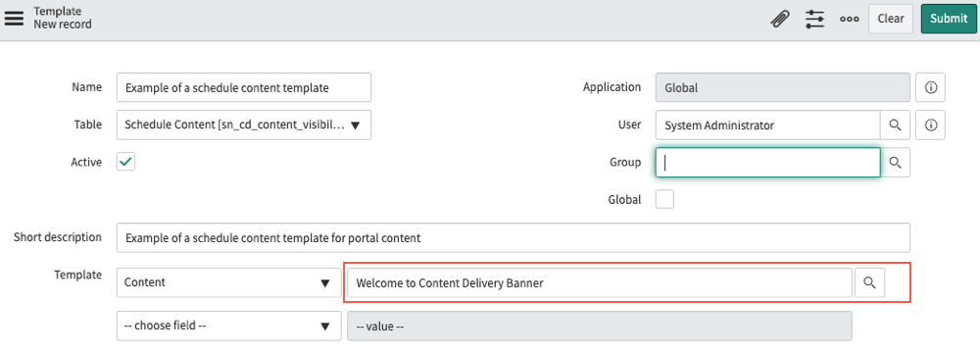Click the 'Group' field label

(625, 162)
